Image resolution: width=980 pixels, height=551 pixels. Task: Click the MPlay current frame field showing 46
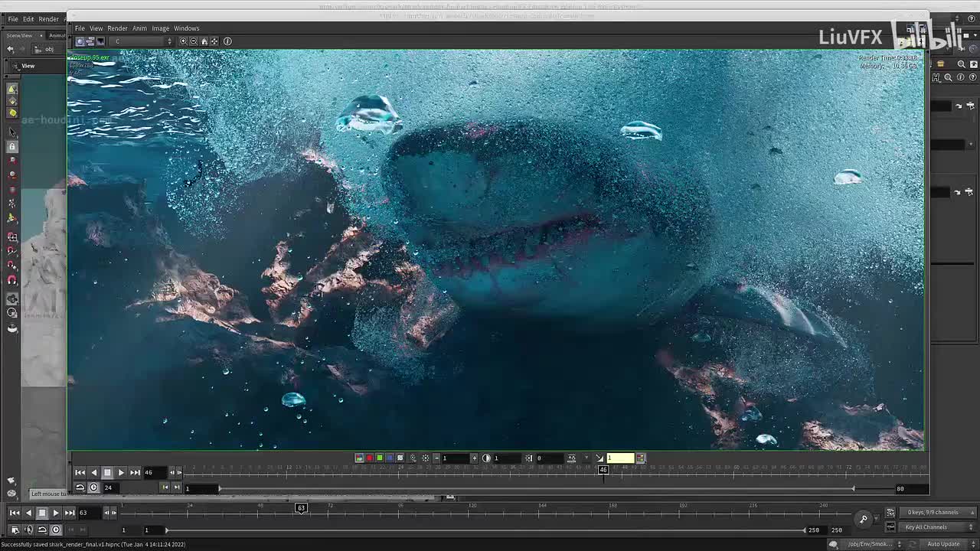point(155,473)
